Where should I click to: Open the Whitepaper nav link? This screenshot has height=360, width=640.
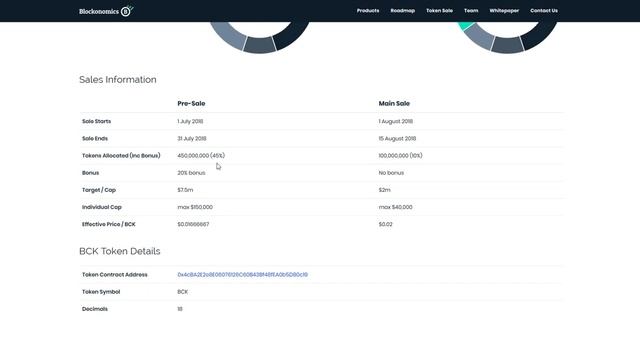click(504, 11)
